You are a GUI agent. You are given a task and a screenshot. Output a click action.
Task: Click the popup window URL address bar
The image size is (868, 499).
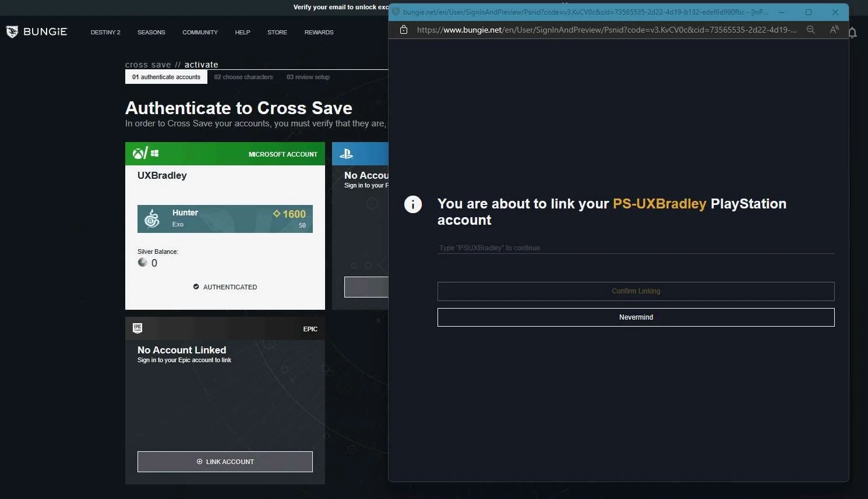[x=606, y=30]
